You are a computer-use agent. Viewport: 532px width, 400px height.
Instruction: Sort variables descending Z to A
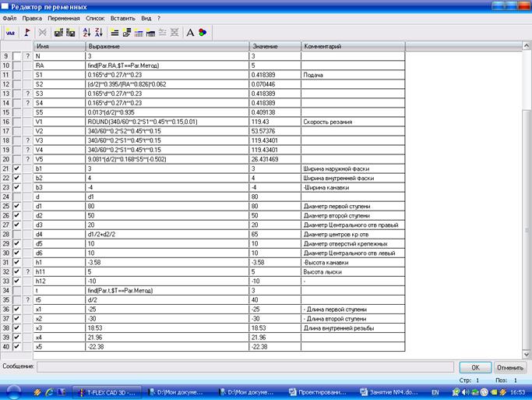pyautogui.click(x=99, y=33)
